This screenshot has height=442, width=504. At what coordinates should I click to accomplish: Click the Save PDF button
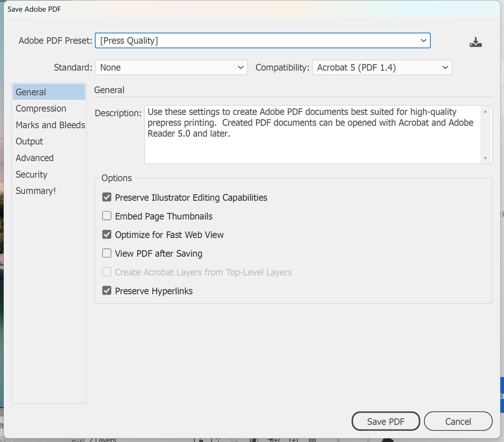(386, 421)
